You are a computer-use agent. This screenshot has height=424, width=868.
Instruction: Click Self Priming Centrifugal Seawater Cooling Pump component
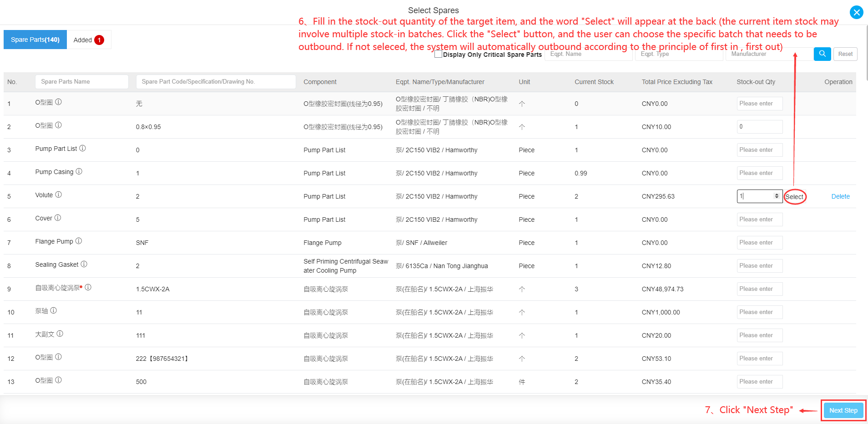pyautogui.click(x=346, y=266)
